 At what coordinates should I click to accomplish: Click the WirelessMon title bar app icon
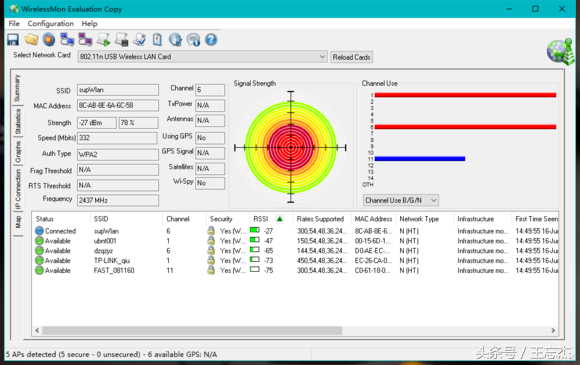(x=14, y=9)
